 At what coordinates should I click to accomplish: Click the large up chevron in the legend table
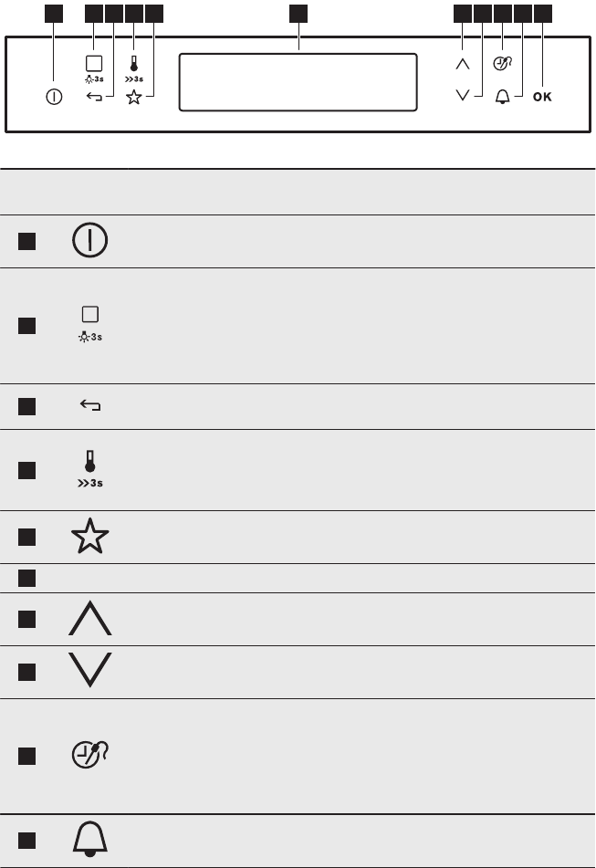(89, 622)
